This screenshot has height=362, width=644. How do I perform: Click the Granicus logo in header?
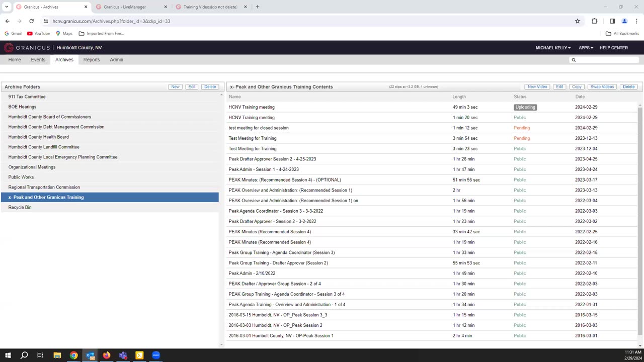(27, 48)
